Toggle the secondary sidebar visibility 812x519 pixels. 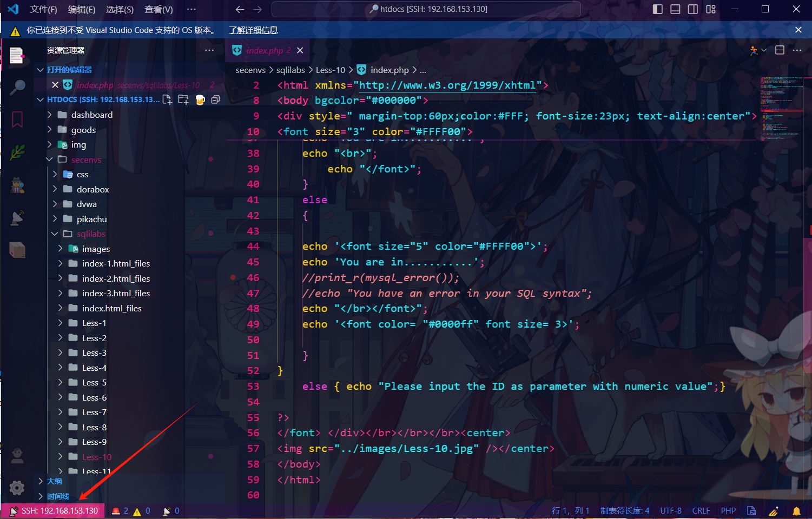693,9
